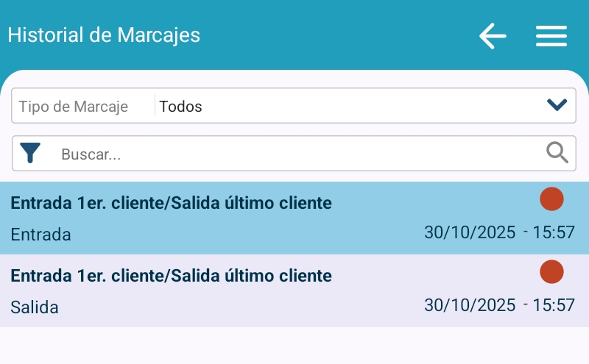
Task: Click the 'Tipo de Marcaje' label
Action: [x=74, y=107]
